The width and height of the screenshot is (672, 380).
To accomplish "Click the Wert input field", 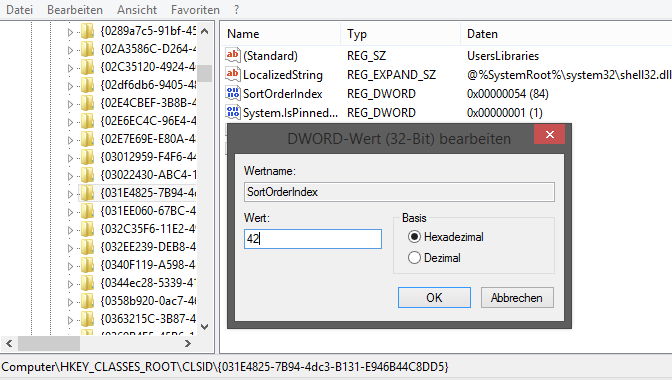I will [312, 239].
